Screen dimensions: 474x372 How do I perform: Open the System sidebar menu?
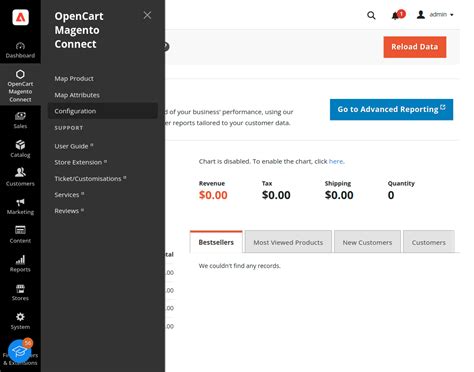click(20, 321)
